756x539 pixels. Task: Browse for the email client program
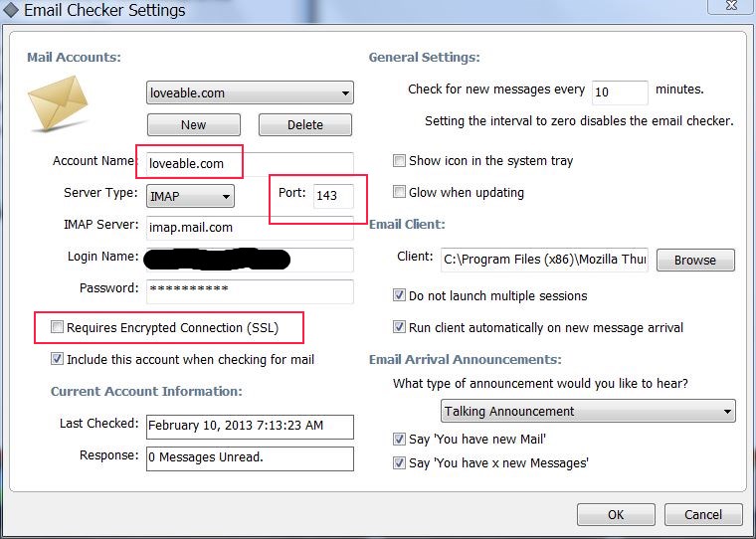click(694, 260)
